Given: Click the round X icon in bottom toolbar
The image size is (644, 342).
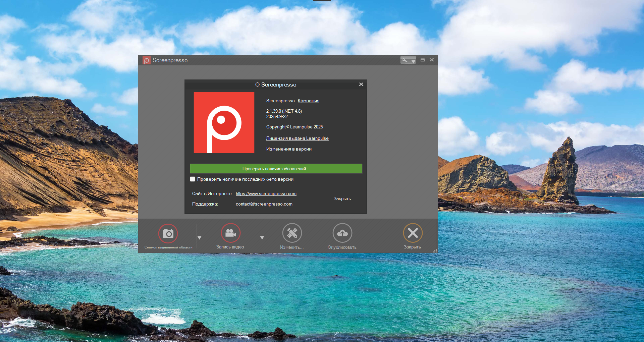Looking at the screenshot, I should tap(413, 233).
